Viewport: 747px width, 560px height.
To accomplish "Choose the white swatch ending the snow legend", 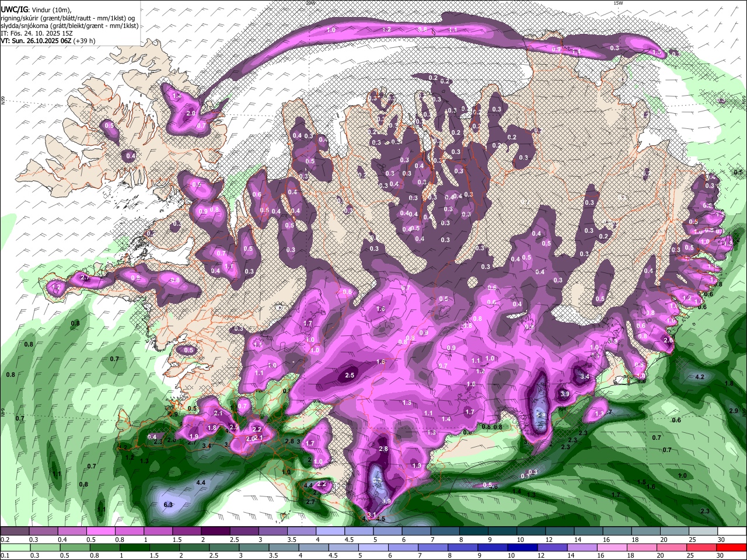I will coord(732,531).
